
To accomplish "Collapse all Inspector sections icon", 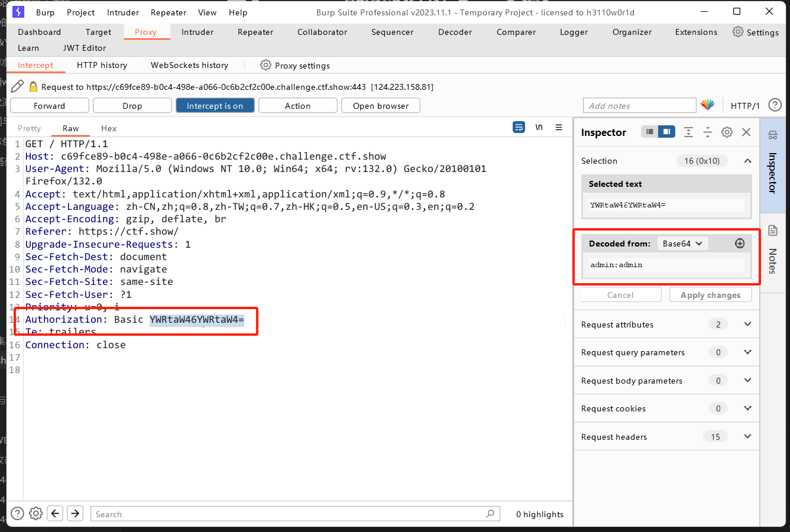I will [707, 132].
